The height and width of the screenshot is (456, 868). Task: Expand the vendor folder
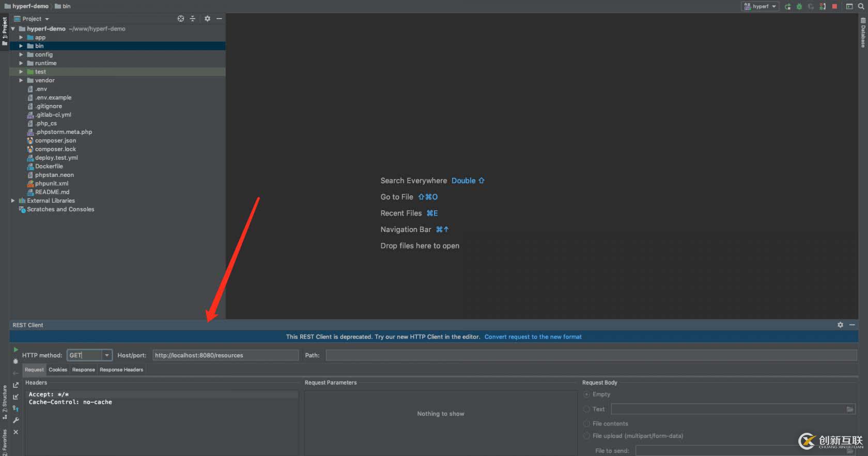point(21,81)
